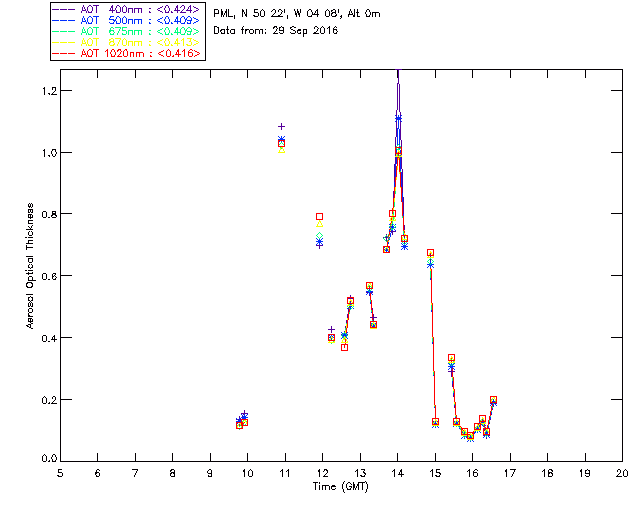Click the 0.4 y-axis tick label
This screenshot has height=512, width=640.
(x=49, y=338)
